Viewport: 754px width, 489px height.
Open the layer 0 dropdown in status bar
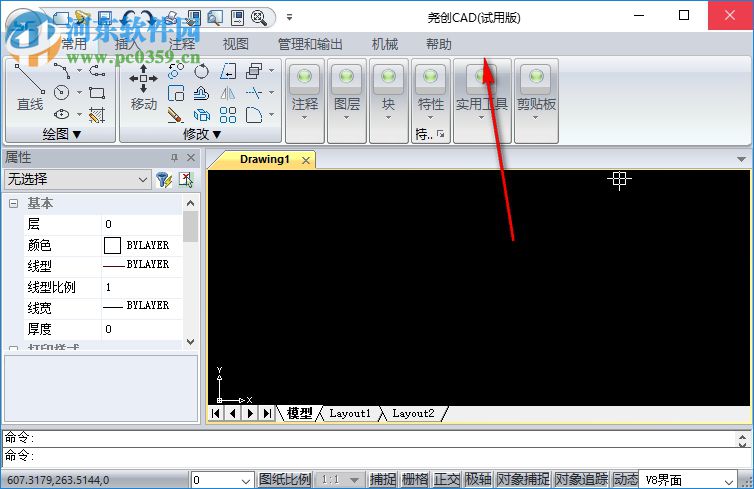tap(222, 480)
